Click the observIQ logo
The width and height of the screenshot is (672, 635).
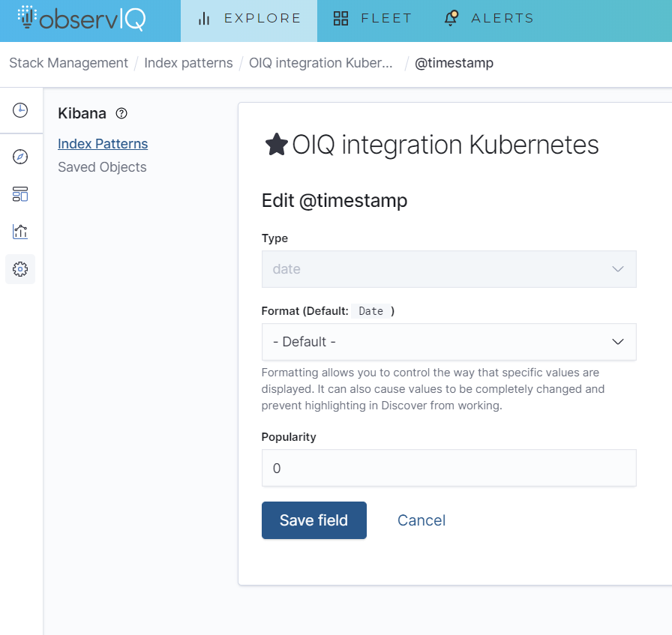pos(82,19)
